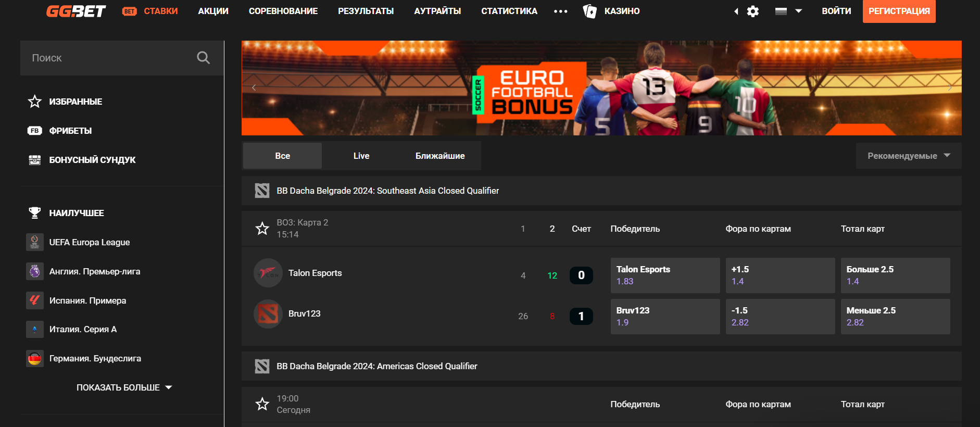Open Favorites star in sidebar
The height and width of the screenshot is (427, 980).
coord(35,102)
